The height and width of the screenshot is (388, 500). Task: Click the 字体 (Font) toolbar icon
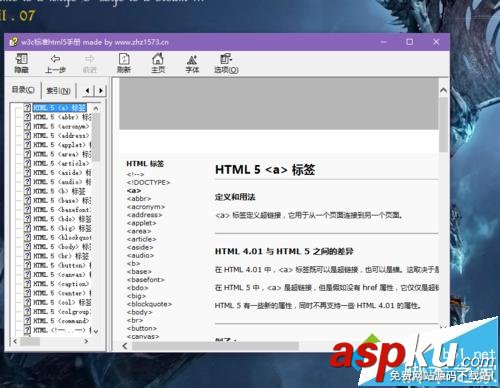(192, 63)
